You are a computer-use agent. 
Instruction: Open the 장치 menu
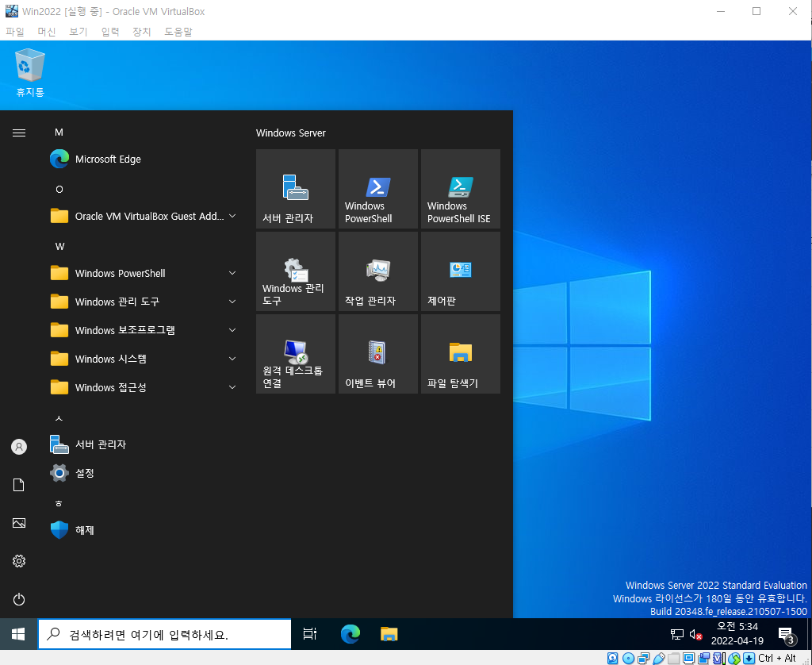141,32
